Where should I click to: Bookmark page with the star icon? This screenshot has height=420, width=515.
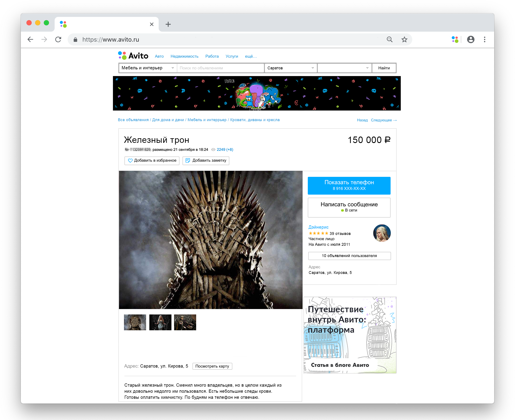(x=404, y=39)
